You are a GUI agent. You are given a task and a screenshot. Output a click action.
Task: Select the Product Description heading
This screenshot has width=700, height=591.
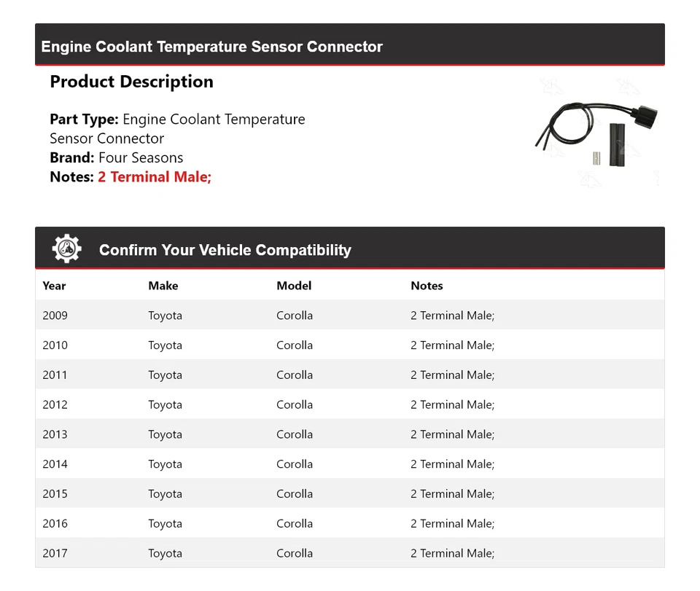[131, 82]
